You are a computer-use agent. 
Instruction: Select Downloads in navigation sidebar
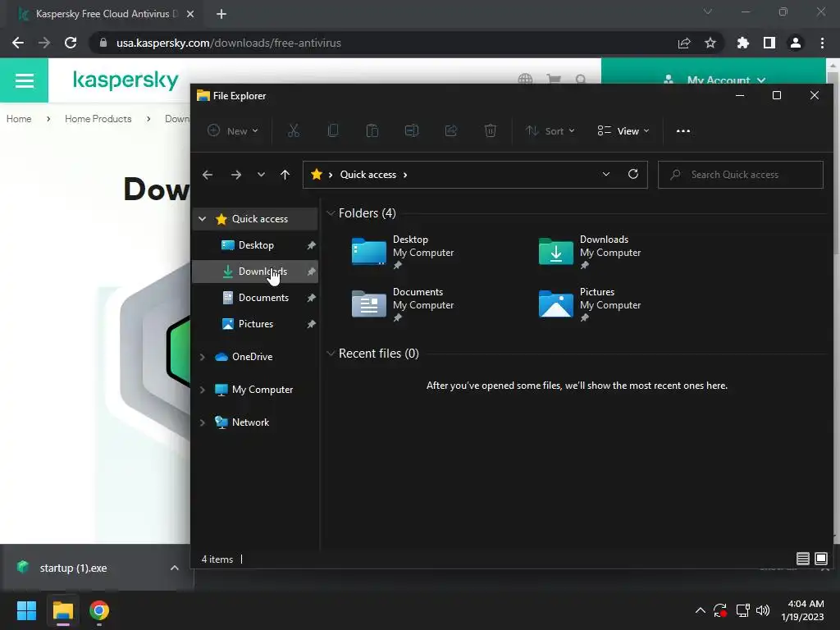[255, 272]
